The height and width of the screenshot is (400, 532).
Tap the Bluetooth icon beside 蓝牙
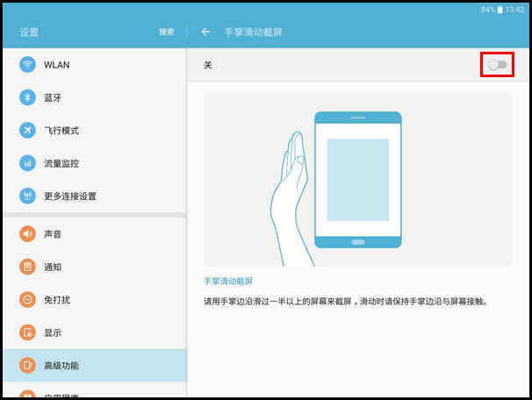coord(27,97)
